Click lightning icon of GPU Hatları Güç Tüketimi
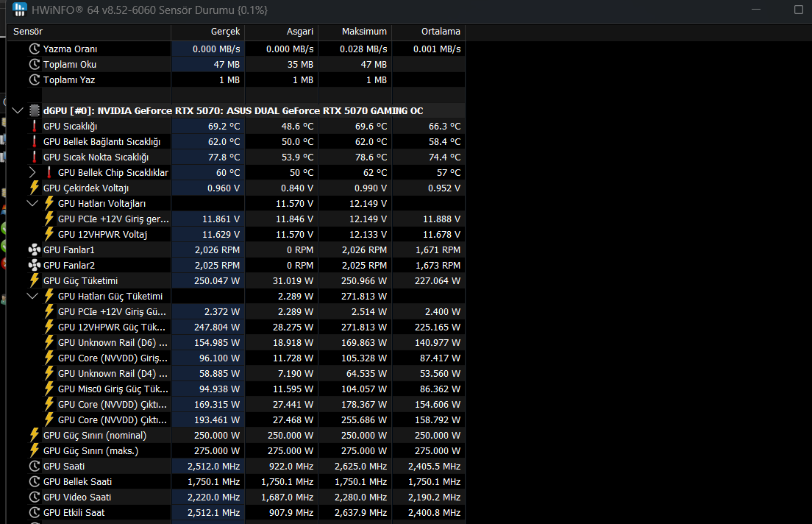This screenshot has height=524, width=812. click(x=49, y=296)
